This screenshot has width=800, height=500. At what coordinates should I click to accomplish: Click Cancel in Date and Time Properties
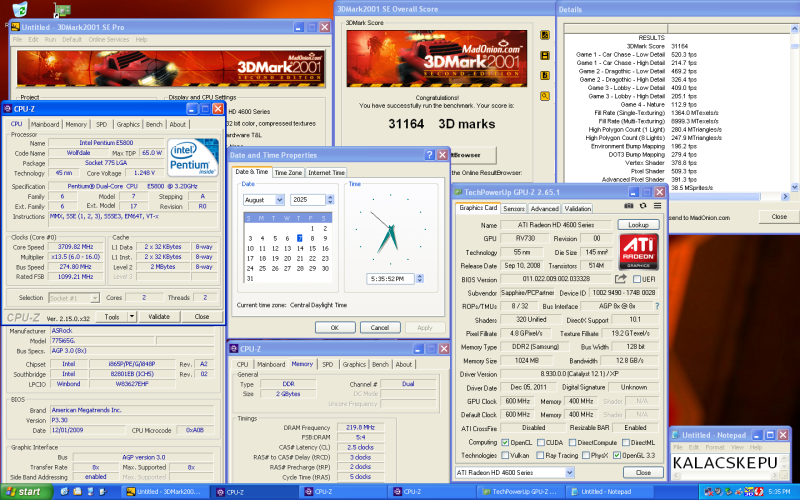380,328
